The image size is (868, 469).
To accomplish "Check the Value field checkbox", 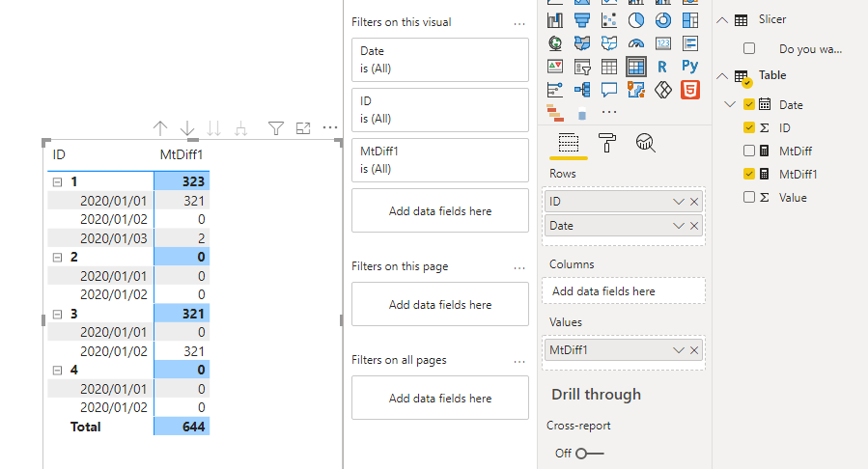I will pos(749,197).
